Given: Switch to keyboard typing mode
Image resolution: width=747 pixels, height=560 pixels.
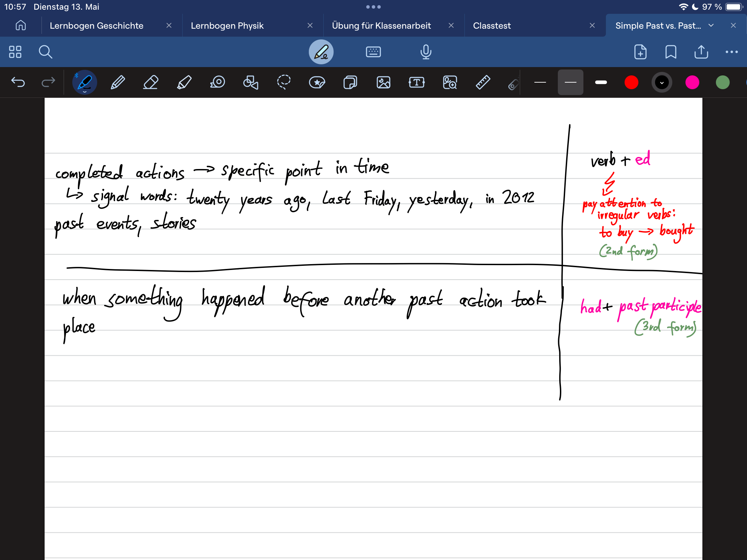Looking at the screenshot, I should point(373,52).
